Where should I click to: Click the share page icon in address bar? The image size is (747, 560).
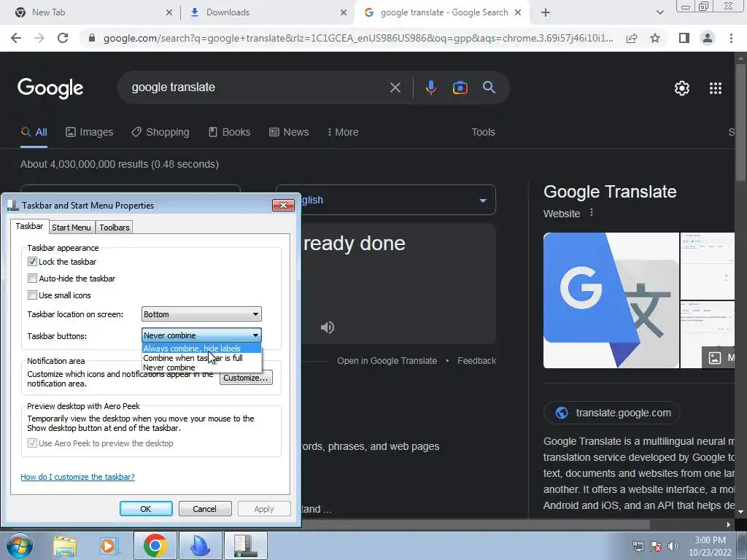click(632, 38)
